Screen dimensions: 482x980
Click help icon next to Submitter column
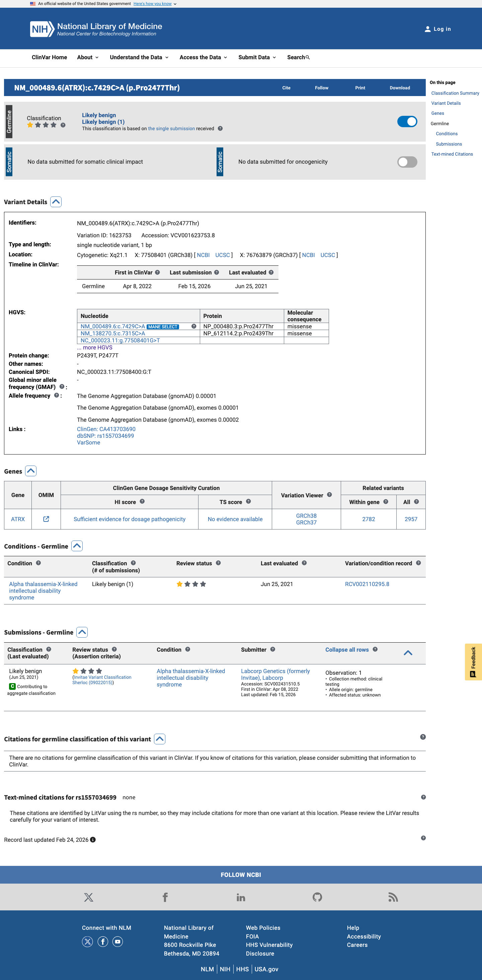pyautogui.click(x=273, y=649)
